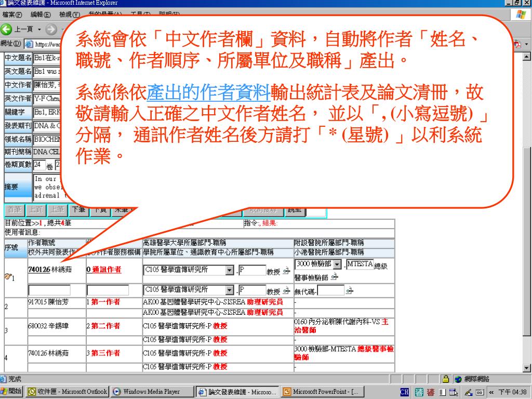Focus the volume field containing 24

[x=39, y=165]
